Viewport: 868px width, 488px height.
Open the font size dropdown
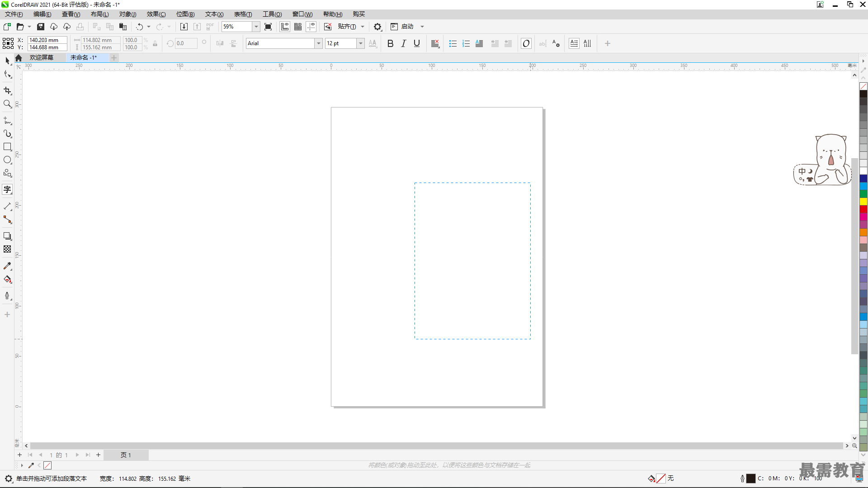click(x=361, y=43)
